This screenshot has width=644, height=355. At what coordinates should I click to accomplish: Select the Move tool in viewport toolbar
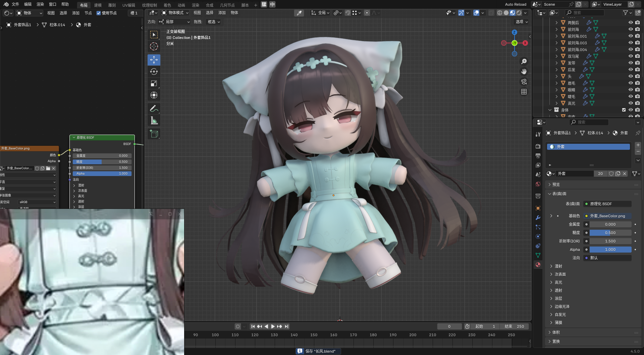[154, 60]
